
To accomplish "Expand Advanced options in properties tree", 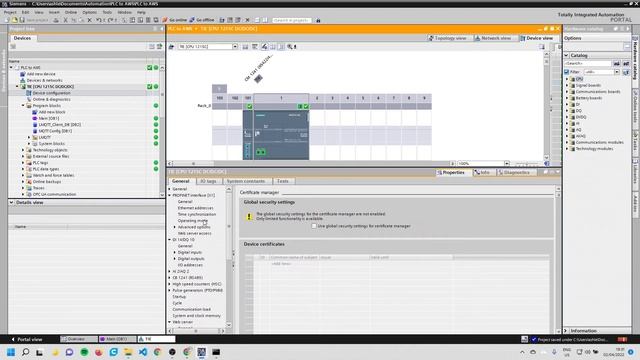I will pyautogui.click(x=175, y=227).
